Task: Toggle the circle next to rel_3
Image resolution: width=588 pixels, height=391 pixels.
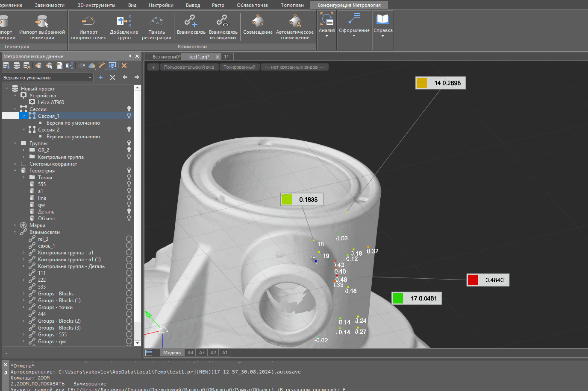Action: [129, 239]
